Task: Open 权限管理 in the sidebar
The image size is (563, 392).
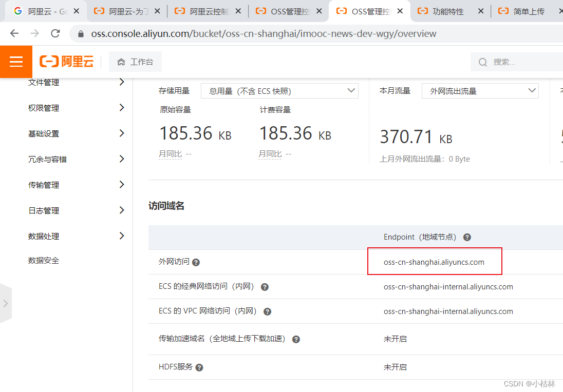Action: [44, 108]
